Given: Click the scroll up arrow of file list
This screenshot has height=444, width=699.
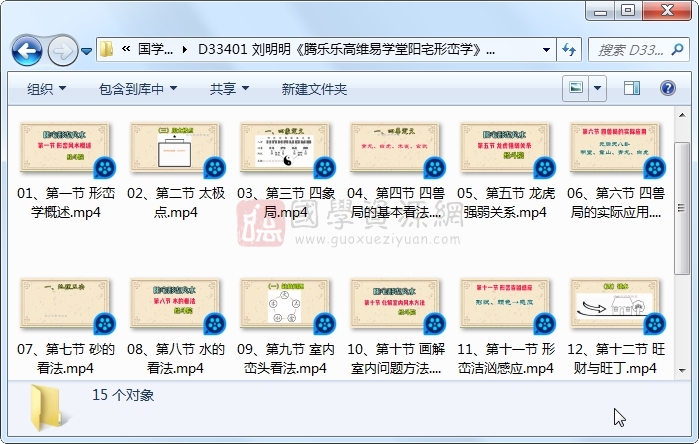Looking at the screenshot, I should coord(682,115).
